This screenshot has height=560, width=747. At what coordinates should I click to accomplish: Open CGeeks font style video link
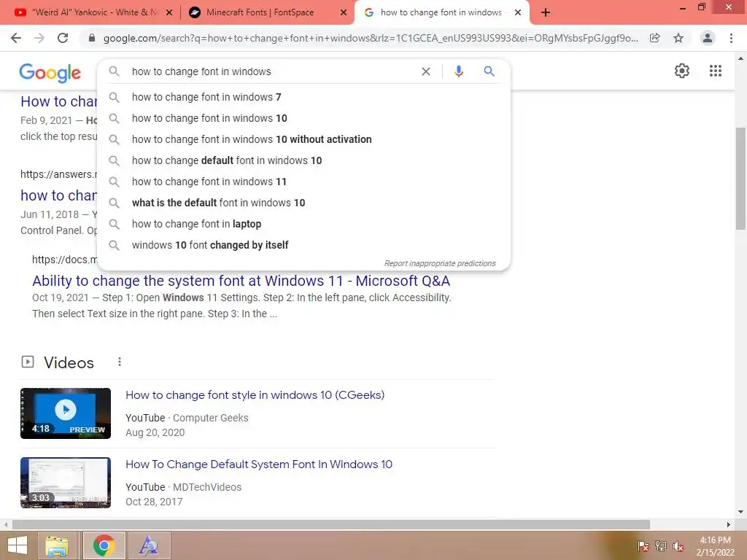[x=255, y=394]
